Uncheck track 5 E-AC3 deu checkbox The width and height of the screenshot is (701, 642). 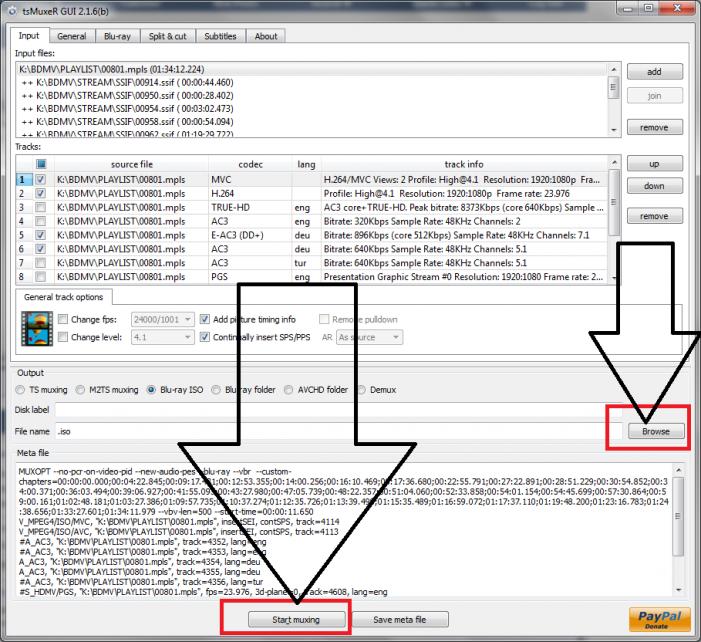pos(41,235)
